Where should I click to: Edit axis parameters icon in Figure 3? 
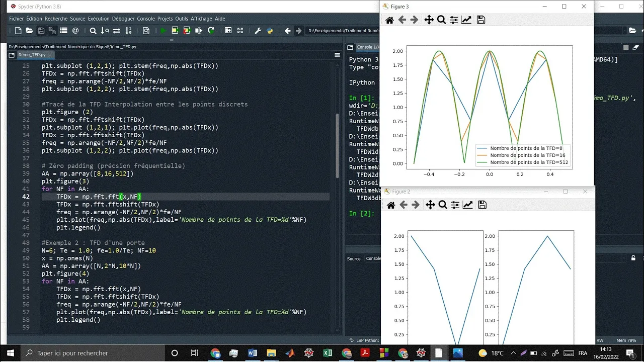tap(466, 20)
